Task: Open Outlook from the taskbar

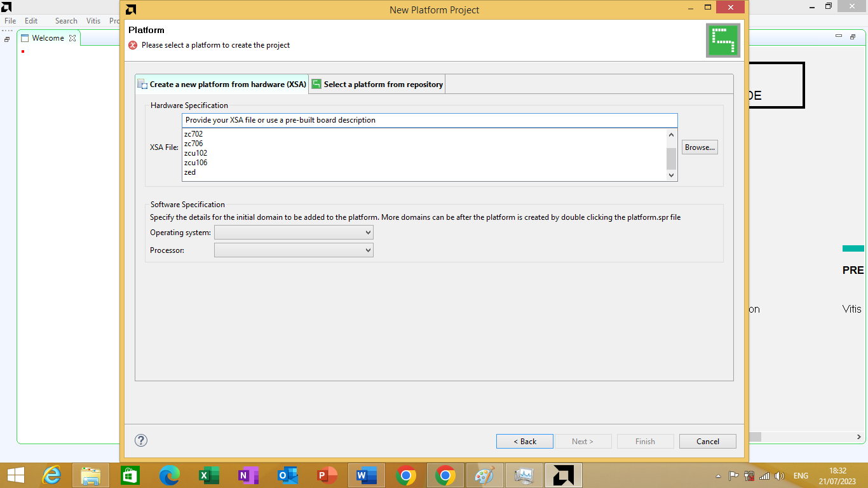Action: (288, 475)
